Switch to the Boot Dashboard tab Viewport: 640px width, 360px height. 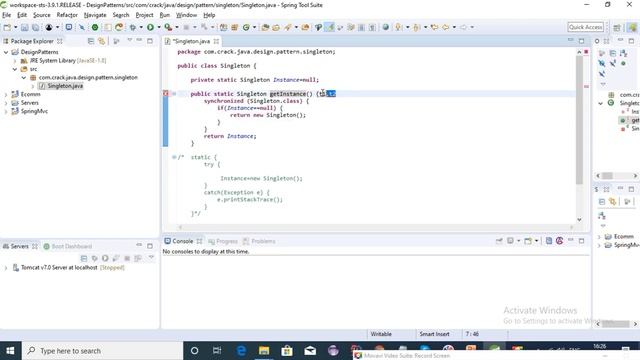(x=68, y=246)
